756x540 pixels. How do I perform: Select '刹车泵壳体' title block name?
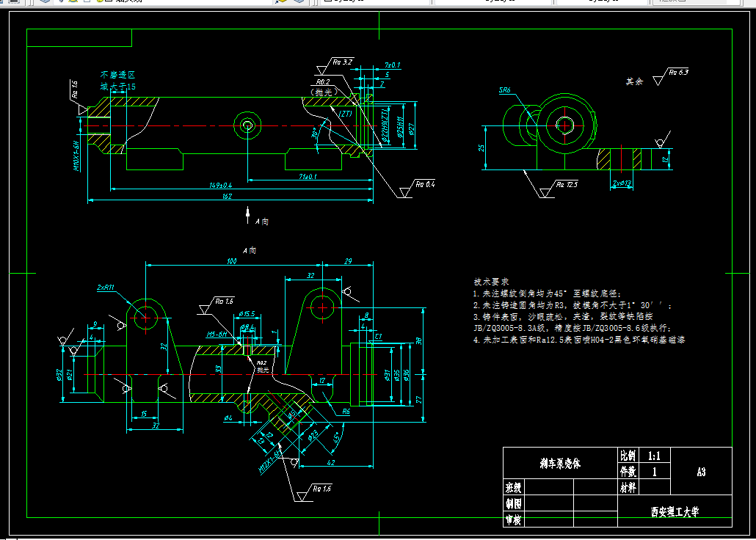(560, 464)
